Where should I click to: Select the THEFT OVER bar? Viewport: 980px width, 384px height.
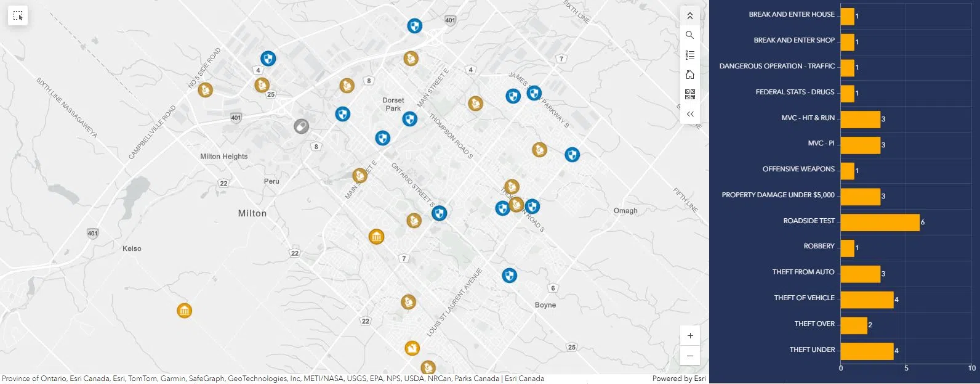click(x=853, y=325)
